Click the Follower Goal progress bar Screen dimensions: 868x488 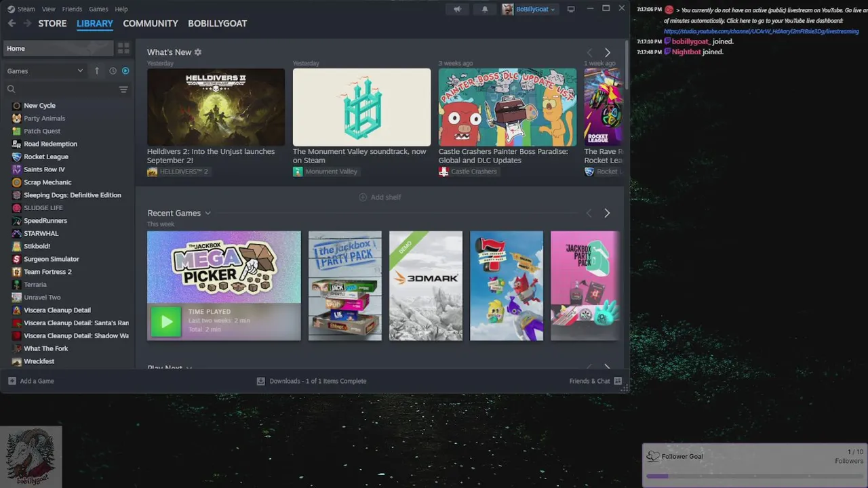[753, 476]
